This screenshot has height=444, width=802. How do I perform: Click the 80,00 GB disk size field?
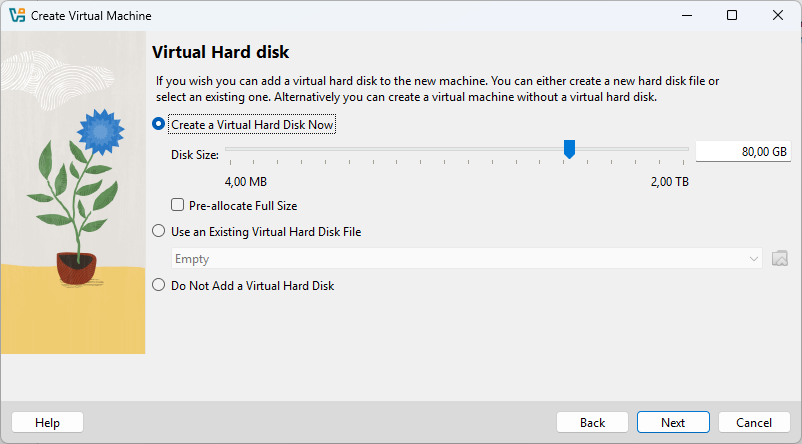click(743, 152)
